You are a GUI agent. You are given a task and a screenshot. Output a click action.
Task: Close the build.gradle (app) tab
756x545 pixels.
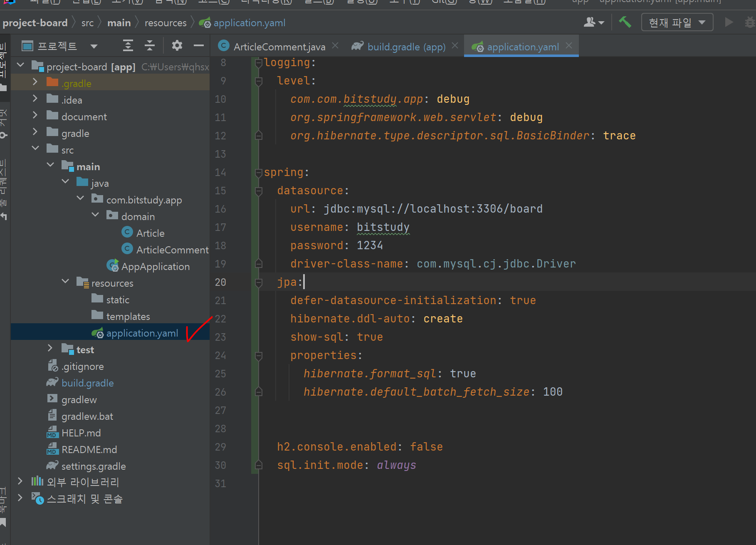coord(455,46)
